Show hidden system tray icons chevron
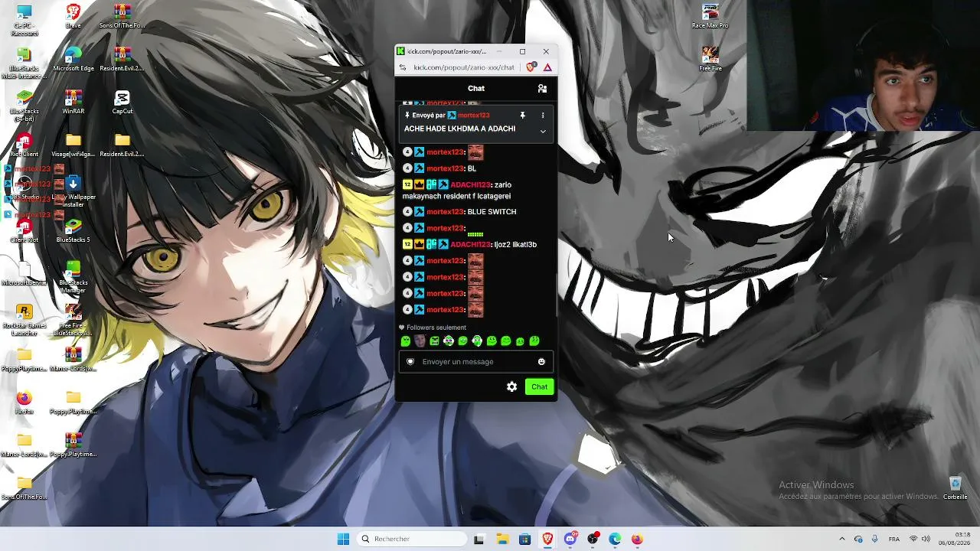This screenshot has width=980, height=551. pyautogui.click(x=841, y=539)
